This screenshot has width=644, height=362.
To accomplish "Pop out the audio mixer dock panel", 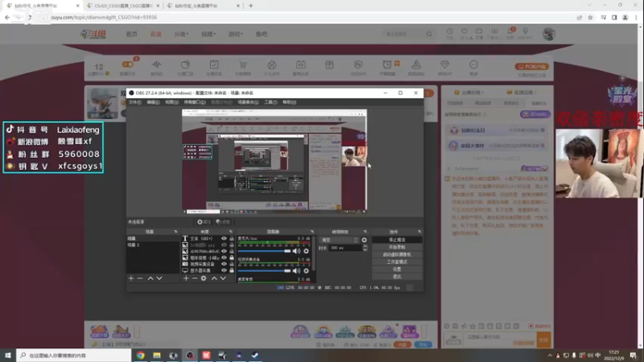I will click(x=312, y=232).
